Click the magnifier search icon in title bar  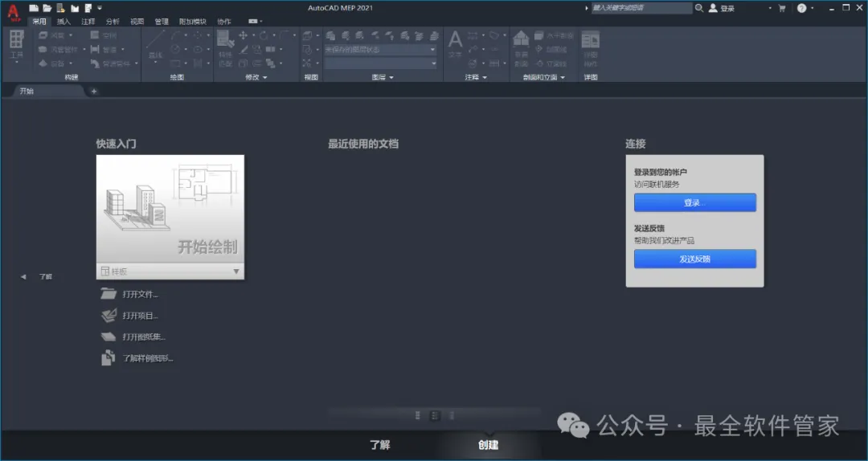coord(699,8)
